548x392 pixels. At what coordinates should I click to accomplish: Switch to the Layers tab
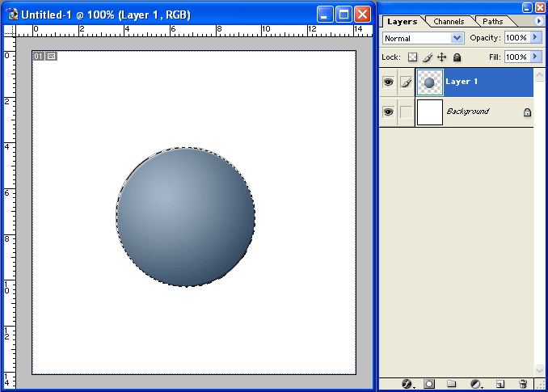(x=403, y=22)
